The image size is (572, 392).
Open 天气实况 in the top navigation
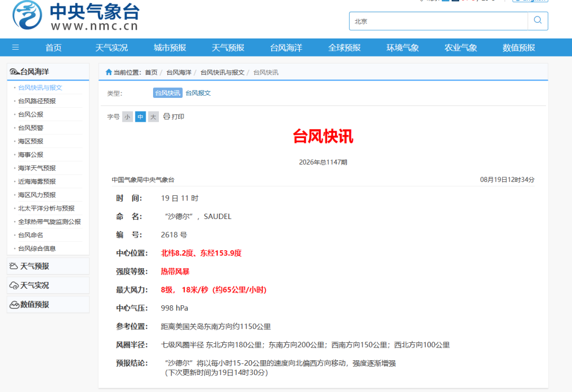[112, 48]
